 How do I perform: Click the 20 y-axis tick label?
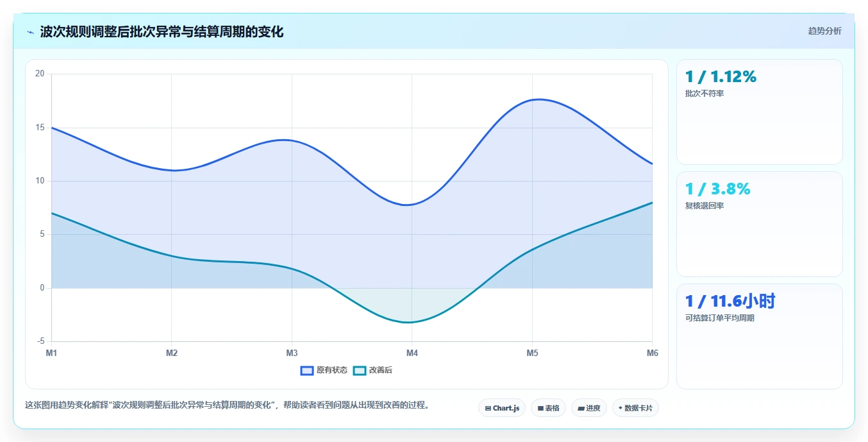(40, 74)
